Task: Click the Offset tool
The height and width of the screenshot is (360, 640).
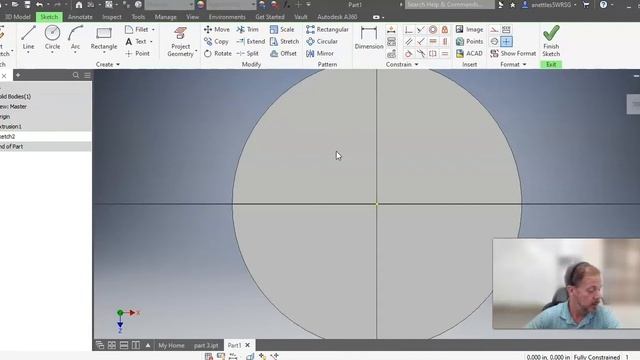Action: click(x=283, y=53)
